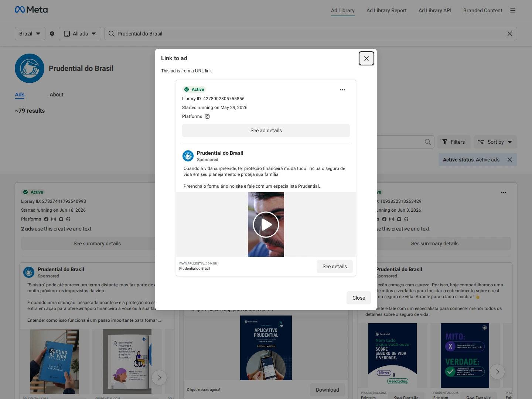Click the Prudential do Brasil page logo

[x=30, y=68]
